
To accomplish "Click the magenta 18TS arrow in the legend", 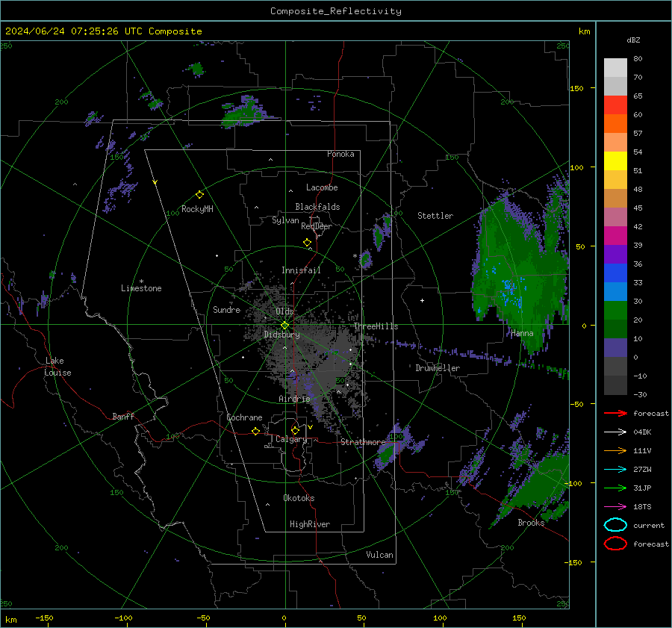I will tap(615, 506).
